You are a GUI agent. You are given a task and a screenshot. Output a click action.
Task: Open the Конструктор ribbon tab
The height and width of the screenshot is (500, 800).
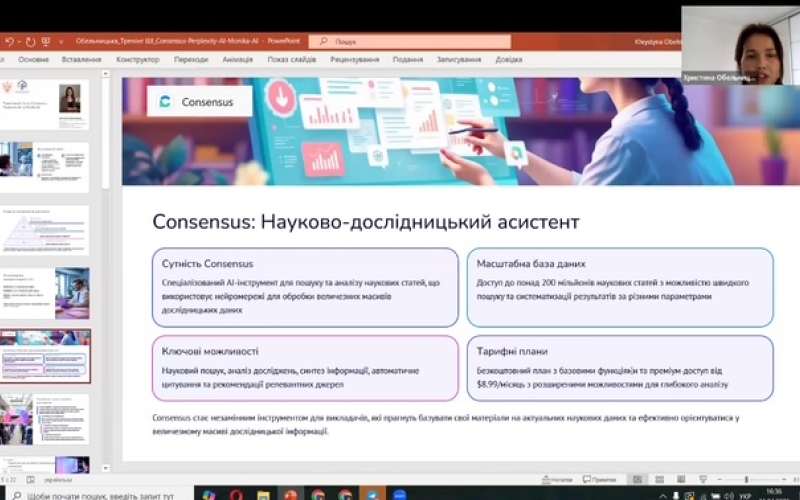[138, 59]
